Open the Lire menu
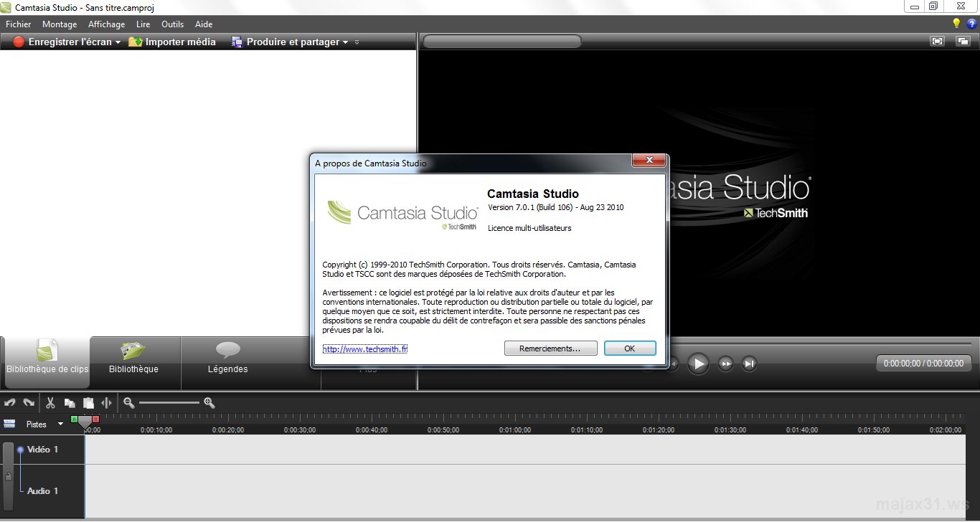The height and width of the screenshot is (522, 980). pyautogui.click(x=143, y=24)
